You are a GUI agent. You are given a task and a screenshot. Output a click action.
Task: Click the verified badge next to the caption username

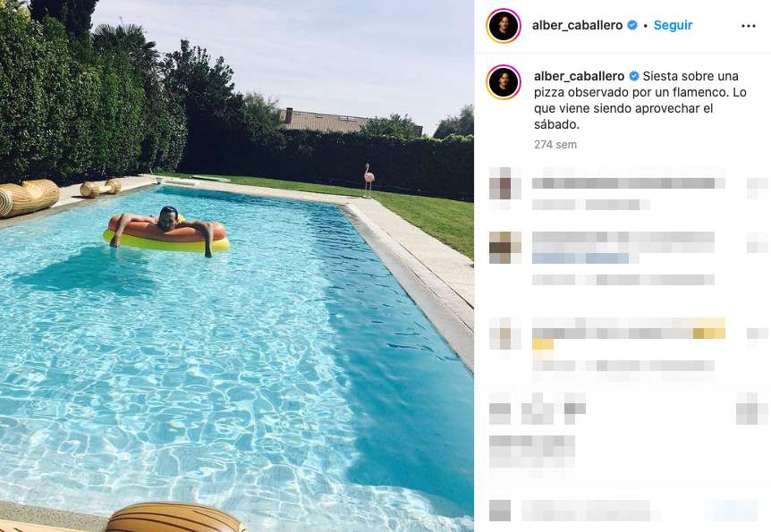point(634,76)
